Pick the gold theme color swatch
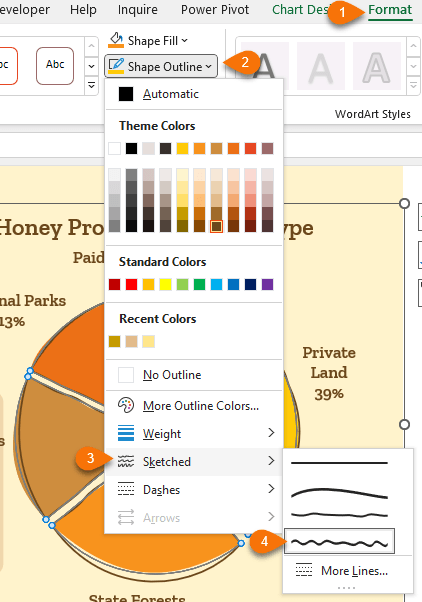Screen dimensions: 422x602 (182, 148)
